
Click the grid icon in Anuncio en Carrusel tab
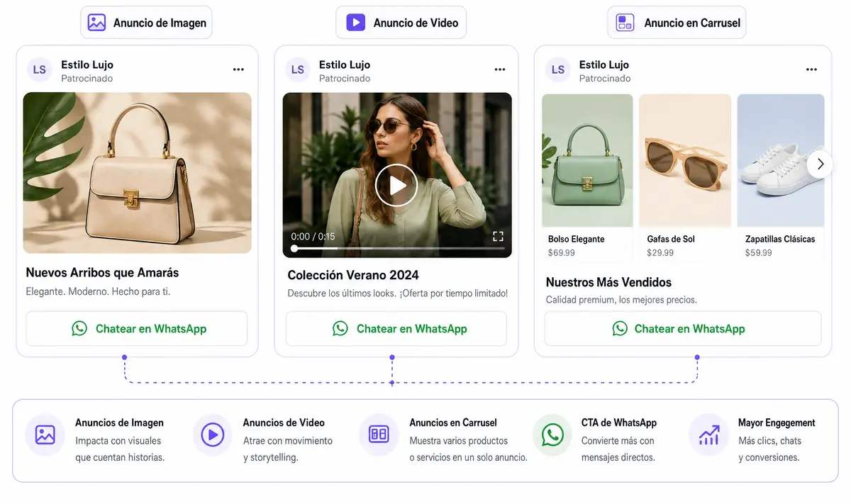tap(625, 23)
